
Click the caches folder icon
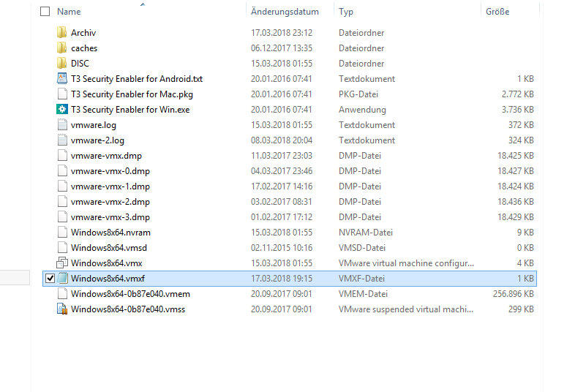tap(61, 48)
